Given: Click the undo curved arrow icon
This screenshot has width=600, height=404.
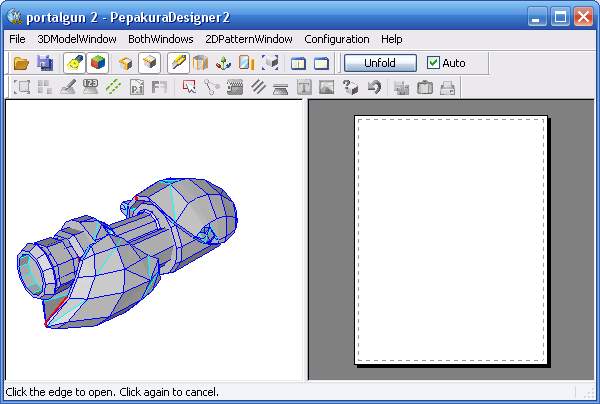Looking at the screenshot, I should pos(374,87).
